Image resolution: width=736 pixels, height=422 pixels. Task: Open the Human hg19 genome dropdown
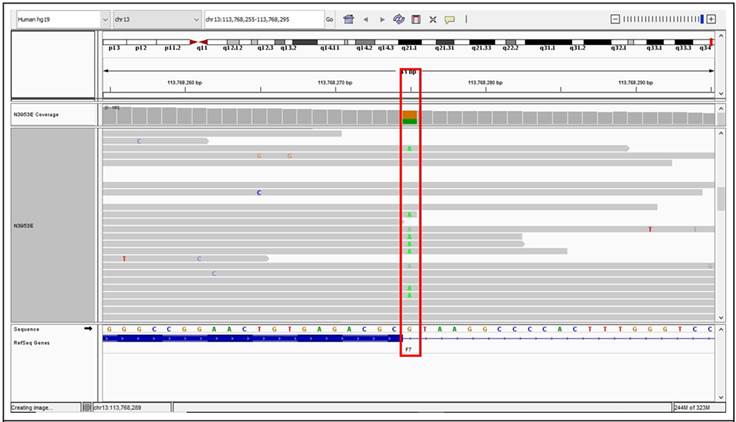pos(62,19)
